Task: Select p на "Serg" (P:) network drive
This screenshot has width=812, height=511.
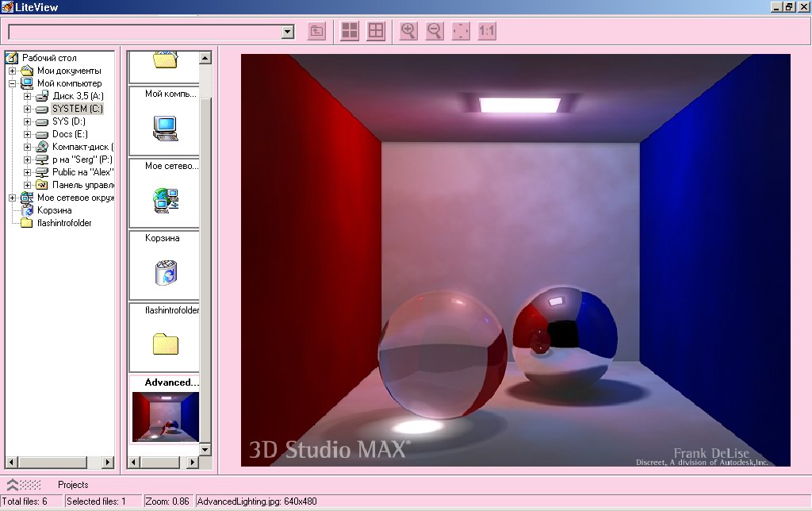Action: [82, 159]
